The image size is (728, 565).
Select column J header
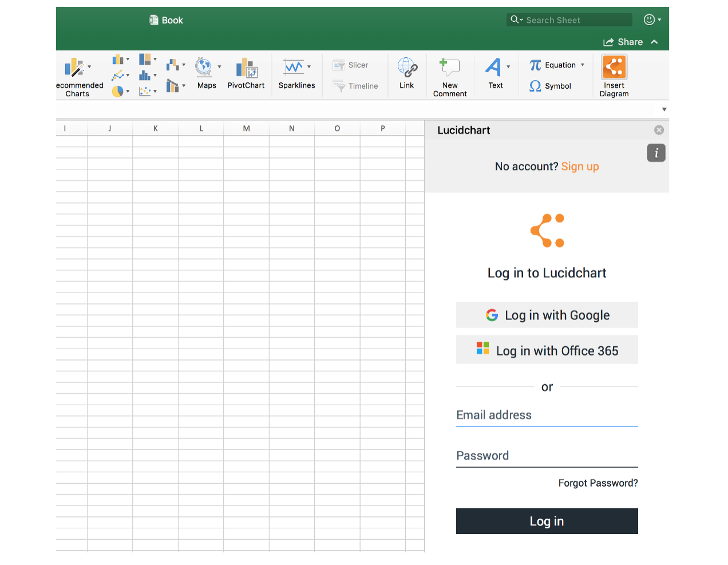point(110,128)
